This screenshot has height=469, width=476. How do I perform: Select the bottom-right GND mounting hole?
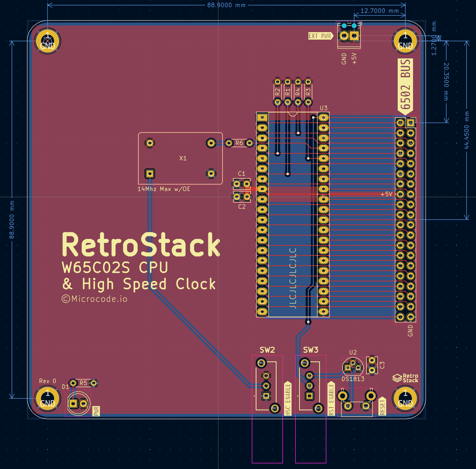click(x=405, y=398)
